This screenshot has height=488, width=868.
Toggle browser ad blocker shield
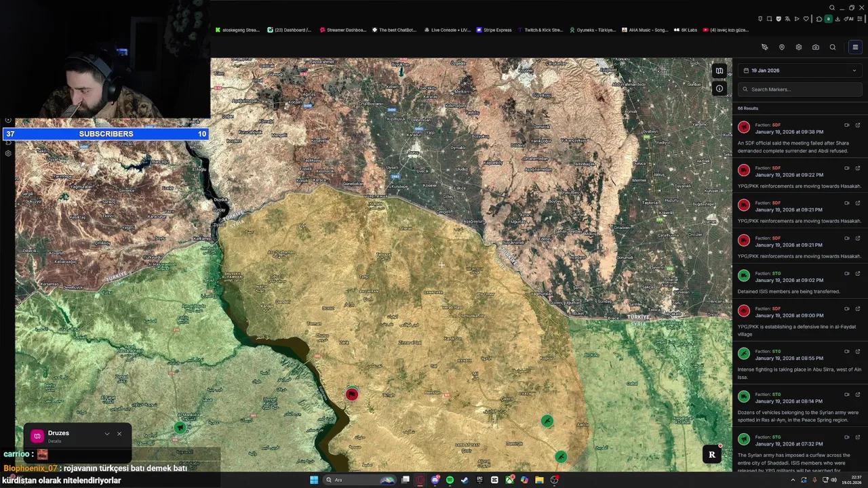pos(778,19)
